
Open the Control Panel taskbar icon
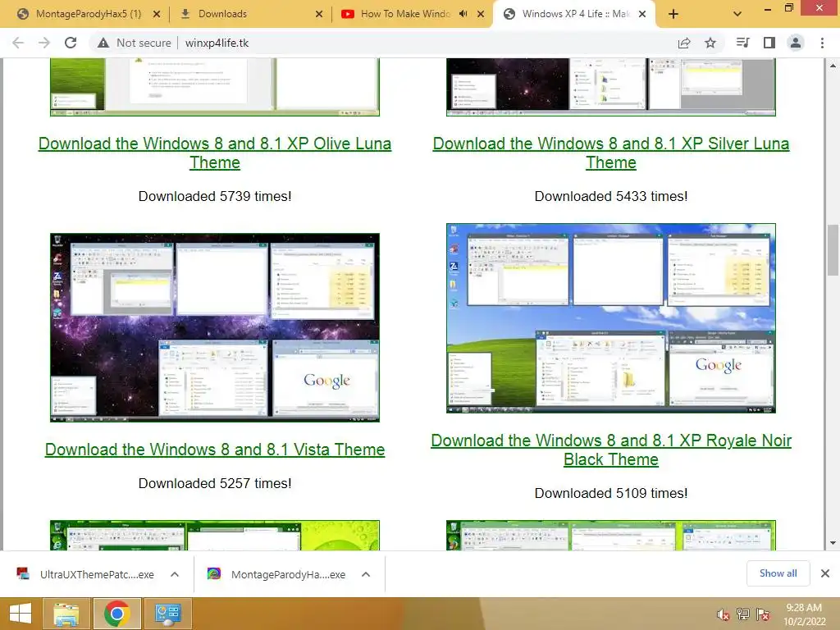(x=167, y=614)
